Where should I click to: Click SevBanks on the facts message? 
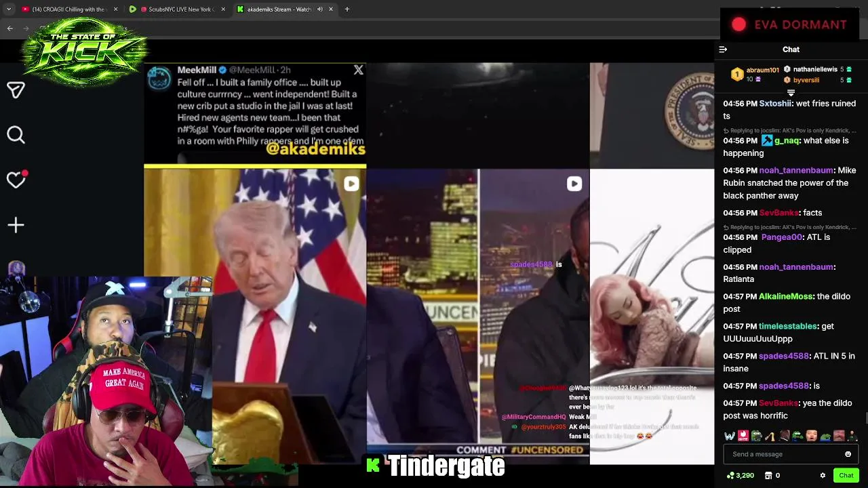pyautogui.click(x=778, y=213)
